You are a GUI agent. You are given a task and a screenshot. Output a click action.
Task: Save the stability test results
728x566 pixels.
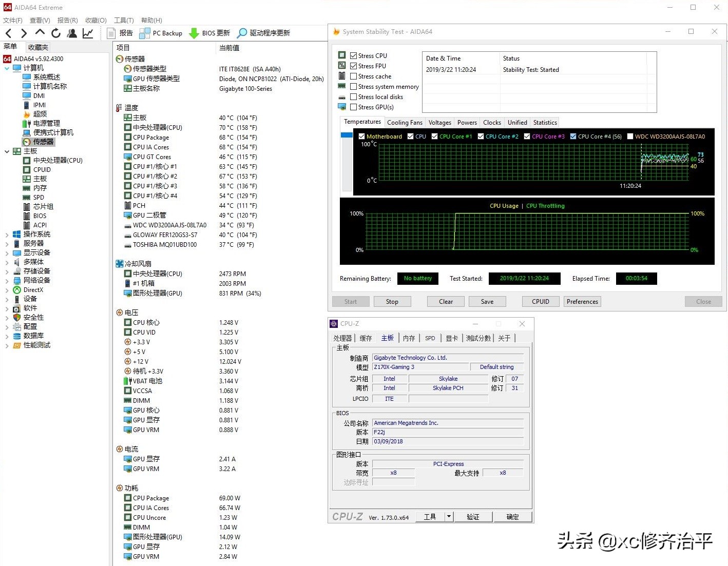click(487, 302)
